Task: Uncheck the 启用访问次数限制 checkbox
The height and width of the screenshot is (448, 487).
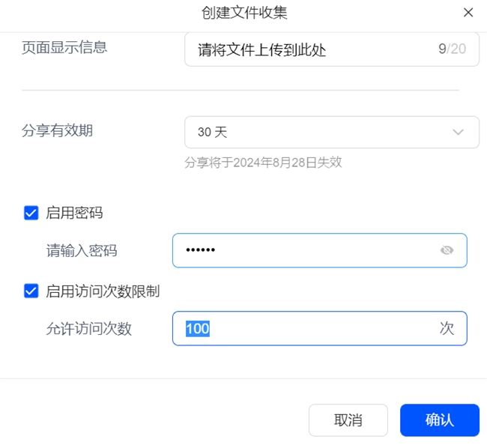Action: click(x=31, y=291)
